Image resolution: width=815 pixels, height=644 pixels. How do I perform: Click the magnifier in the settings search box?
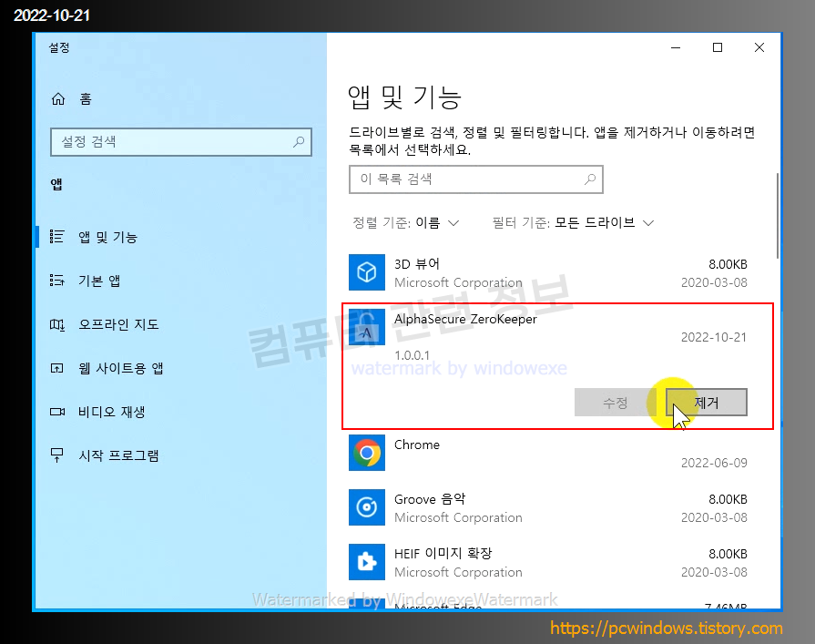pyautogui.click(x=299, y=141)
